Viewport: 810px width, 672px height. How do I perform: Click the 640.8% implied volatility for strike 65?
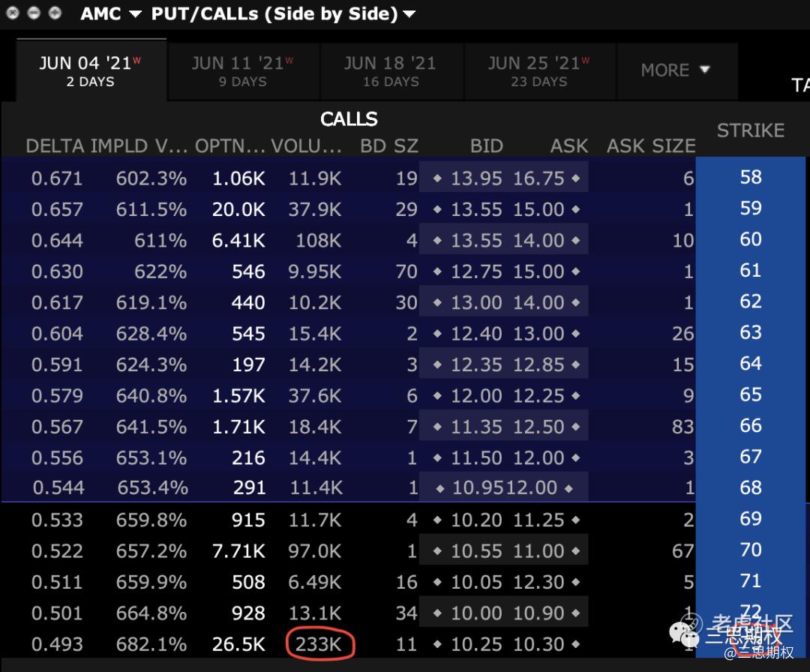(x=151, y=396)
